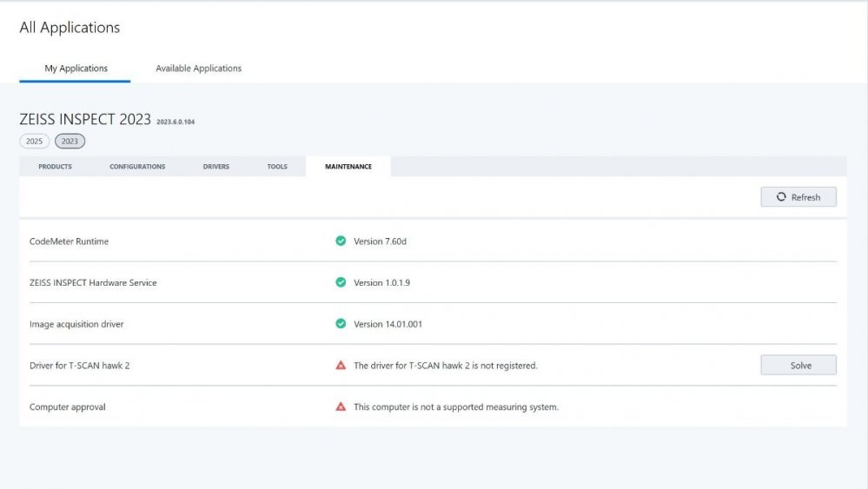This screenshot has width=868, height=489.
Task: Click the green checkmark for Hardware Service
Action: click(x=341, y=282)
